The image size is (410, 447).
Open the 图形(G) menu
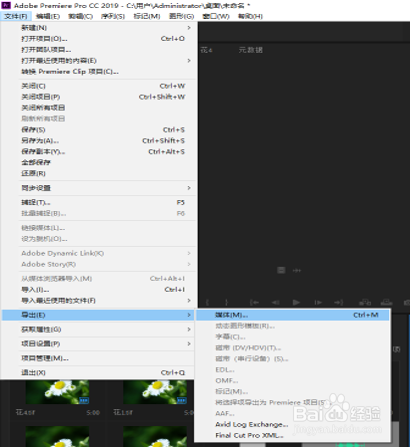(x=181, y=16)
